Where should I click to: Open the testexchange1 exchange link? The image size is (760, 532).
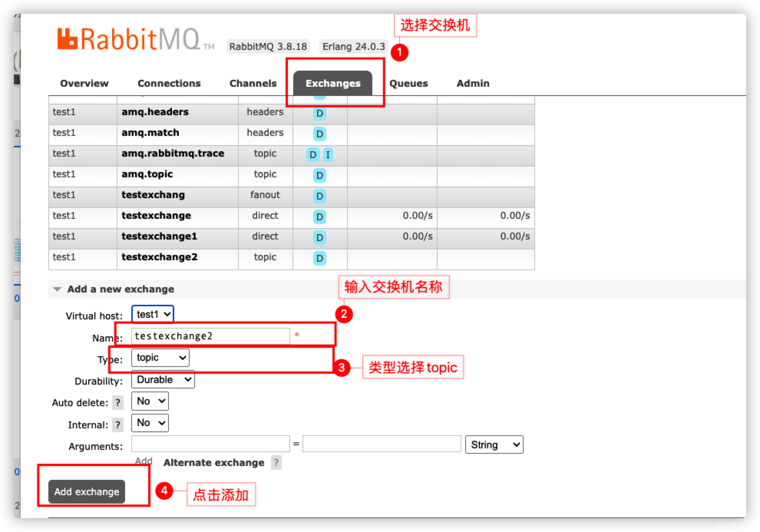pos(159,236)
